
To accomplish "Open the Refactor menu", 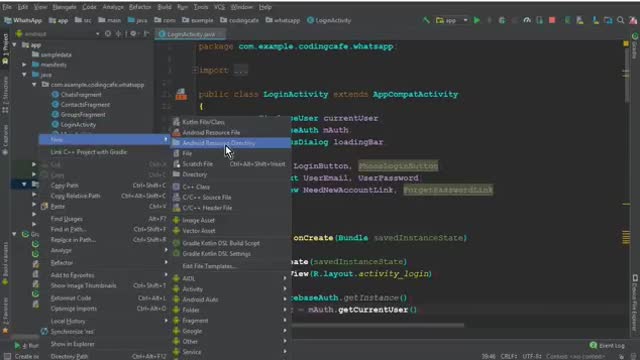I will (x=140, y=7).
